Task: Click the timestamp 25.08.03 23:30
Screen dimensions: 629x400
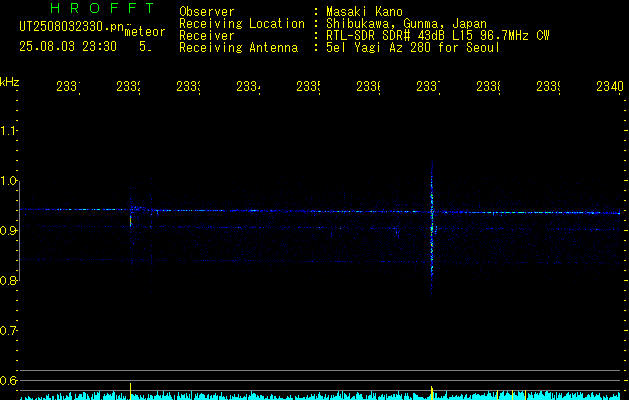Action: [68, 47]
